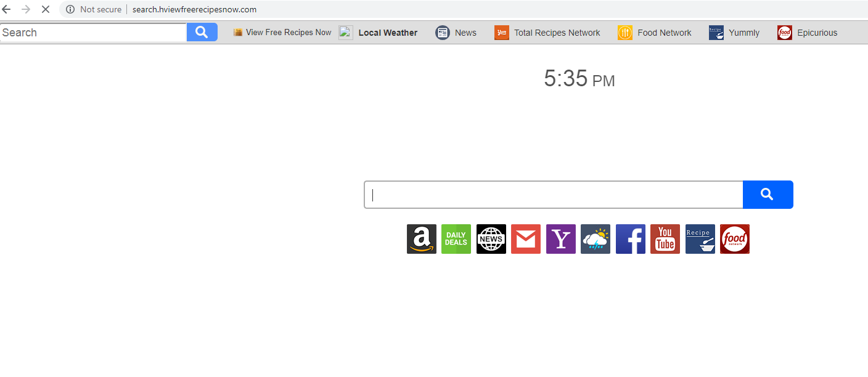
Task: Open the weather cloud icon
Action: click(596, 239)
